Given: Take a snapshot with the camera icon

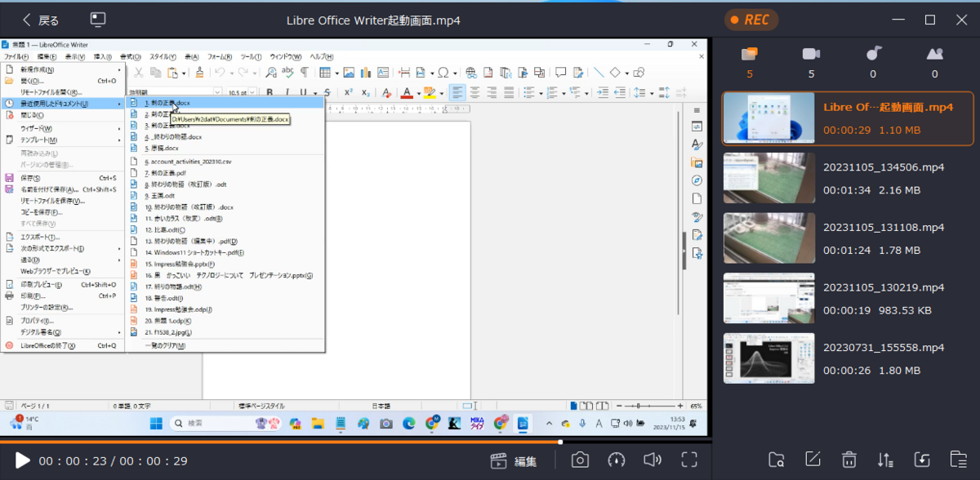Looking at the screenshot, I should pyautogui.click(x=579, y=460).
